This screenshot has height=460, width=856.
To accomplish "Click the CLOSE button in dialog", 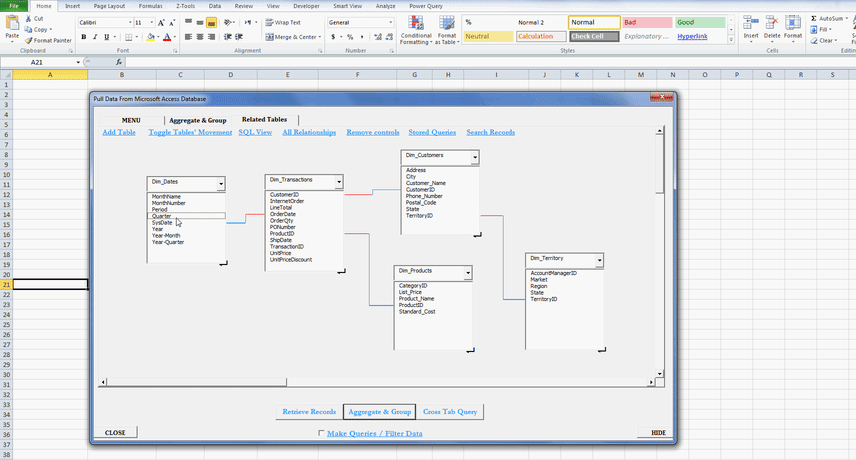I will pos(115,432).
